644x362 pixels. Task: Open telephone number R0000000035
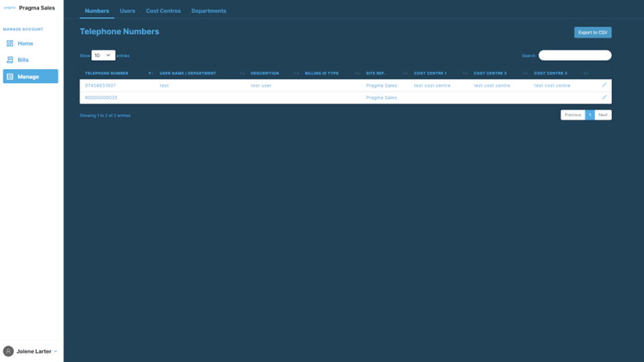click(x=101, y=98)
